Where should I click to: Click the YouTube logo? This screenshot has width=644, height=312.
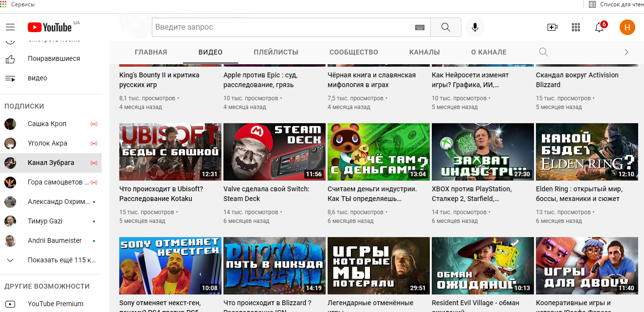(x=50, y=27)
